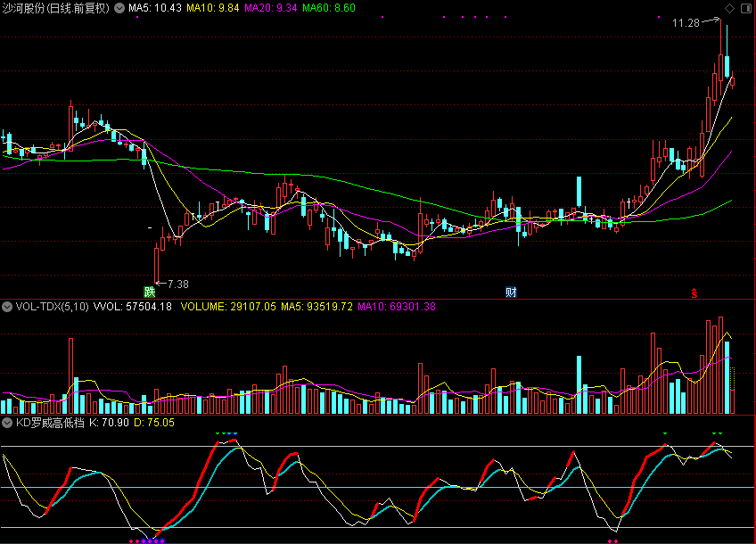Click the volume MA10: 69301.38 label

(x=397, y=307)
